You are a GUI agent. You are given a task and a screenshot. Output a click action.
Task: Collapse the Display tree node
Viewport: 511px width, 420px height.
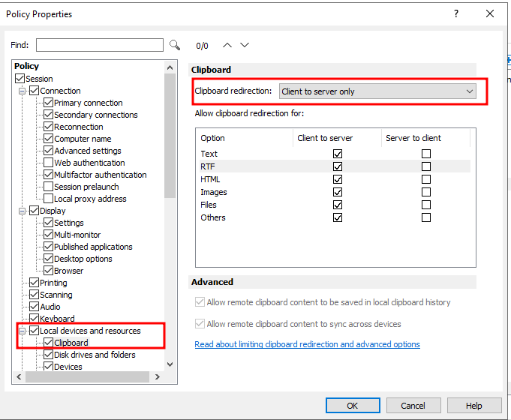pos(23,211)
